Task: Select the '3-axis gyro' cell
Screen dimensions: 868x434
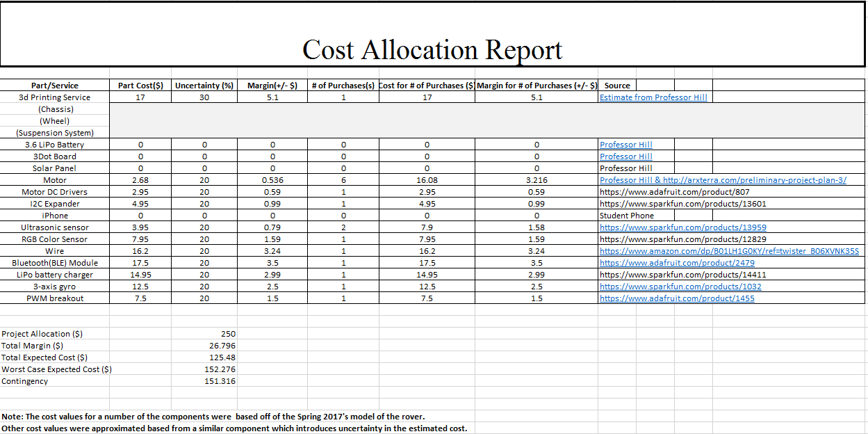Action: pos(55,287)
